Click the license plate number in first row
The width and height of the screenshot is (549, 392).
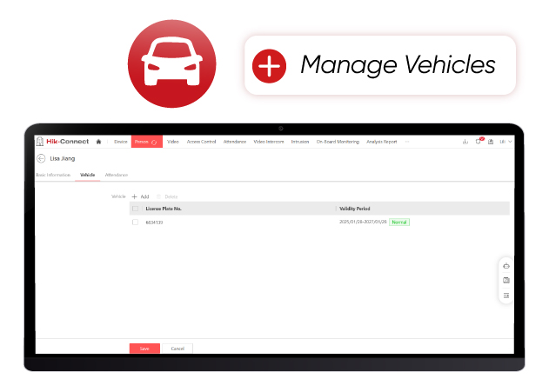[x=154, y=223]
